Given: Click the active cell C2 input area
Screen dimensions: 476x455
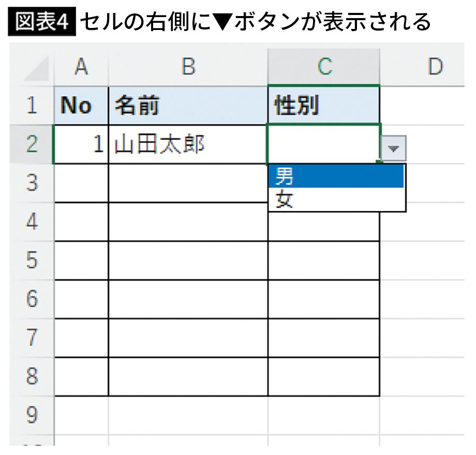Looking at the screenshot, I should (x=323, y=144).
